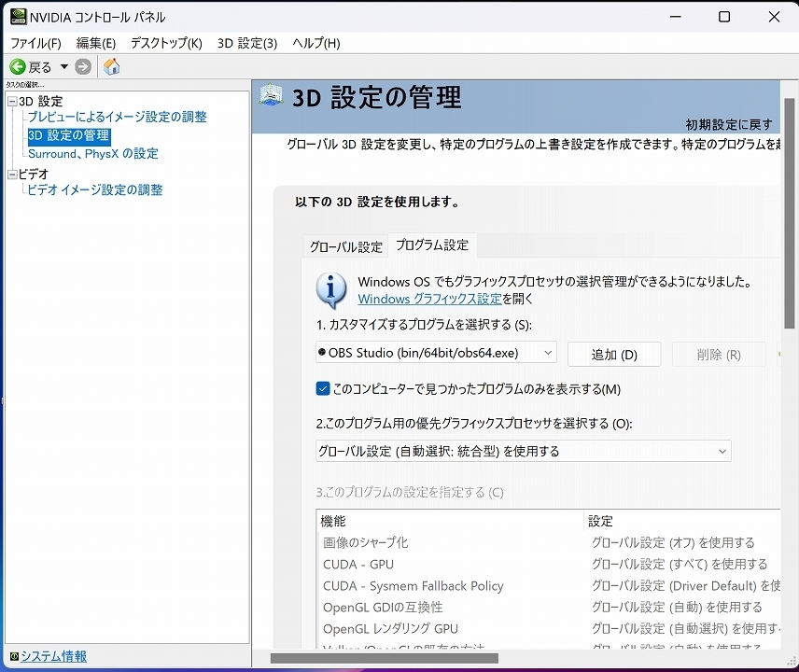Viewport: 799px width, 672px height.
Task: Select 3D 設定の管理 in the tree
Action: (69, 135)
